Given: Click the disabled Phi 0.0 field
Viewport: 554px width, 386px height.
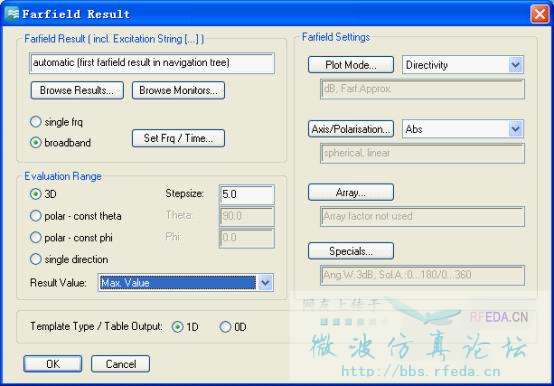Looking at the screenshot, I should (x=247, y=238).
